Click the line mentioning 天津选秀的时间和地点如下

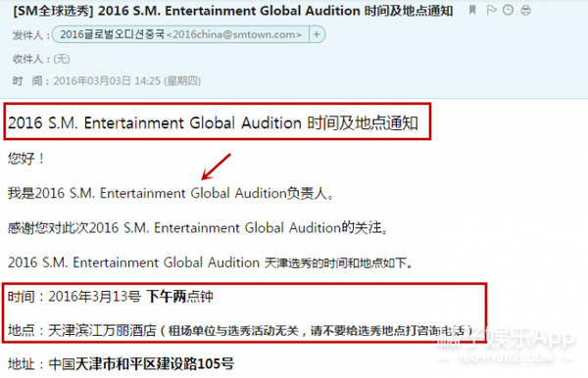(x=211, y=262)
